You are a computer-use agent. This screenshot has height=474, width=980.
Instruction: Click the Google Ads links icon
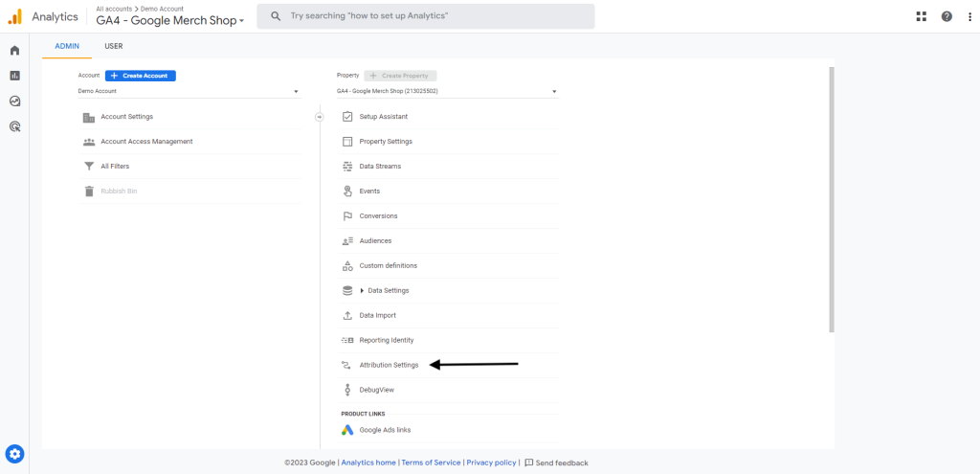347,430
